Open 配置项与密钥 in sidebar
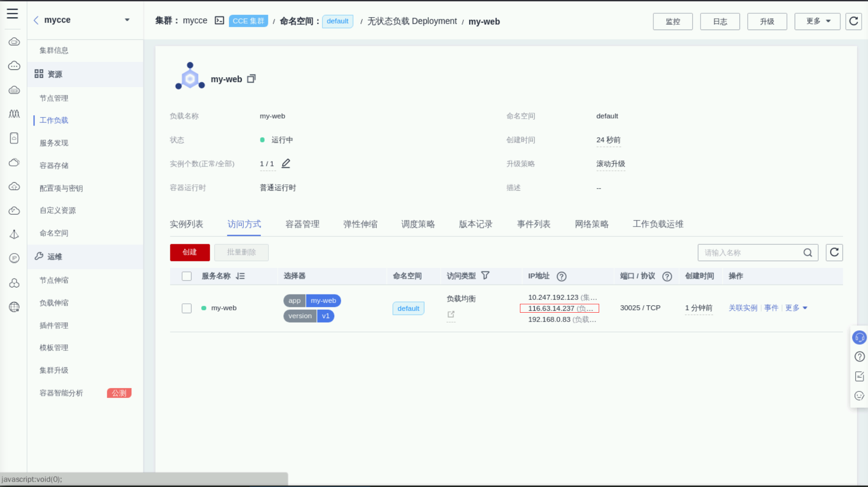868x487 pixels. coord(61,188)
